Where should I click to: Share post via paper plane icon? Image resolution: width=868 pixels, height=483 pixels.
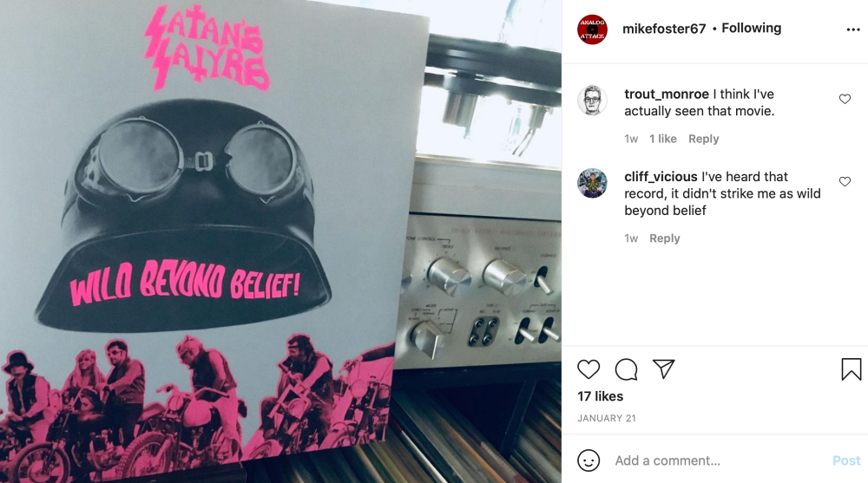tap(663, 369)
